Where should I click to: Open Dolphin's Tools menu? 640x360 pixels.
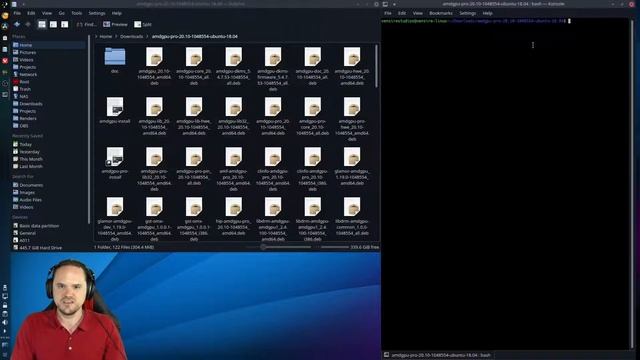click(77, 13)
